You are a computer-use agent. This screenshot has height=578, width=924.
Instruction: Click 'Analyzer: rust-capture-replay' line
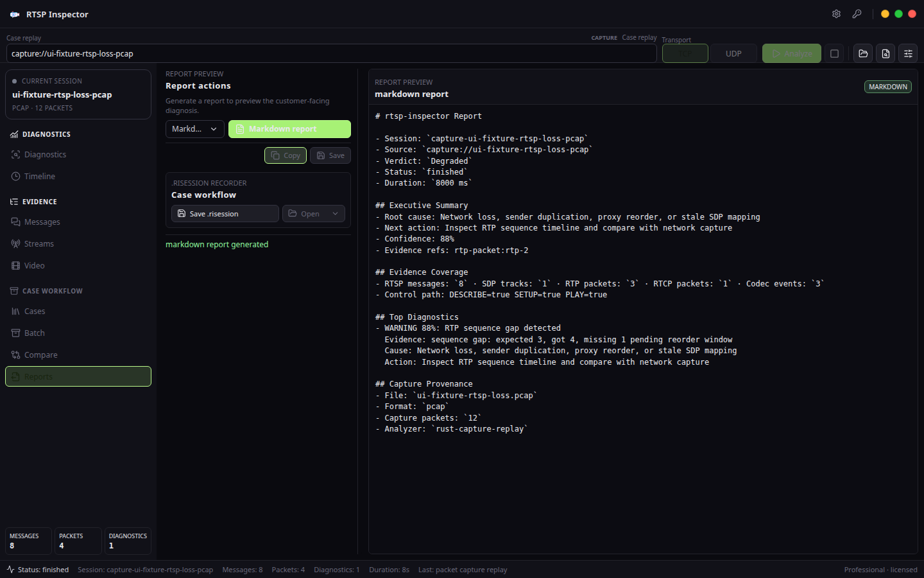[x=451, y=429]
